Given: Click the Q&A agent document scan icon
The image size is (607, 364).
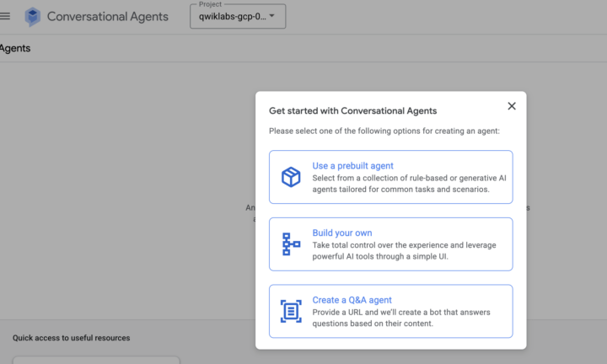Looking at the screenshot, I should click(x=291, y=311).
